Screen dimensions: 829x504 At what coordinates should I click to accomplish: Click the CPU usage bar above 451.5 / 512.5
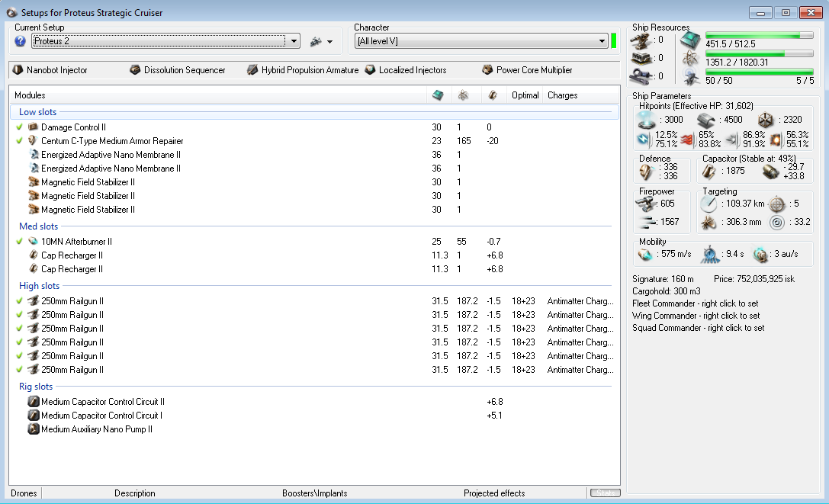(x=759, y=35)
